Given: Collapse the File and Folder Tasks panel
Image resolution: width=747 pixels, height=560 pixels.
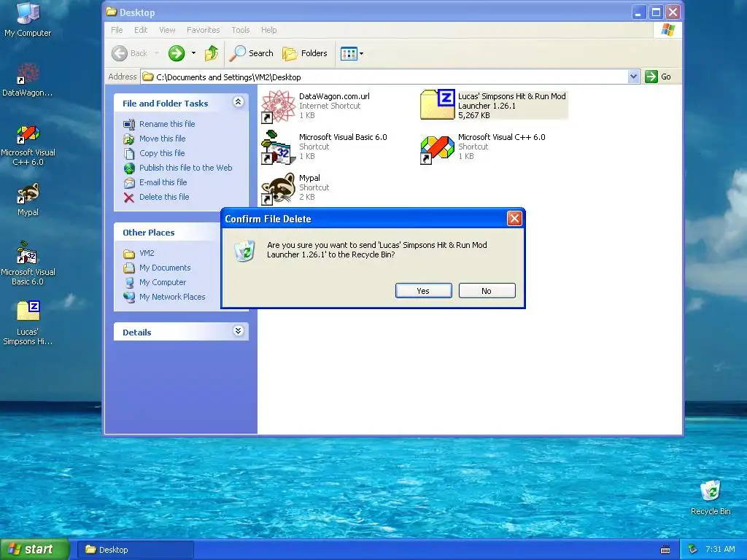Looking at the screenshot, I should tap(239, 102).
